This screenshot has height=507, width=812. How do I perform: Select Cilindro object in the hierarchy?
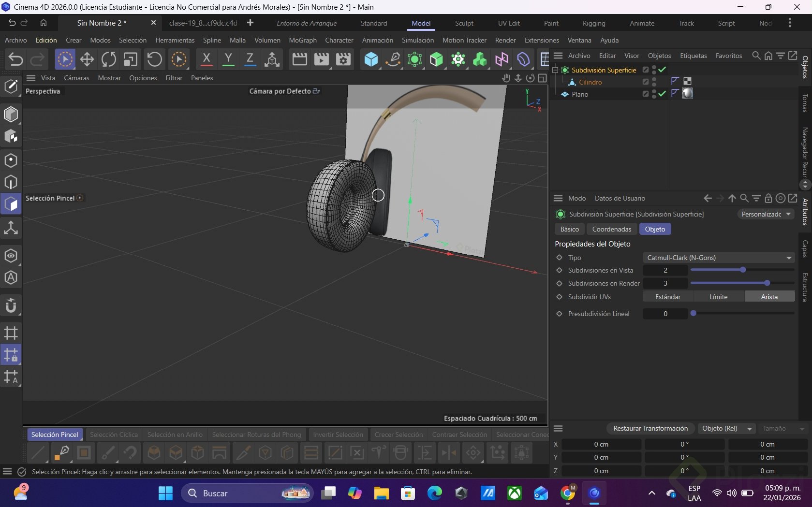click(x=590, y=82)
